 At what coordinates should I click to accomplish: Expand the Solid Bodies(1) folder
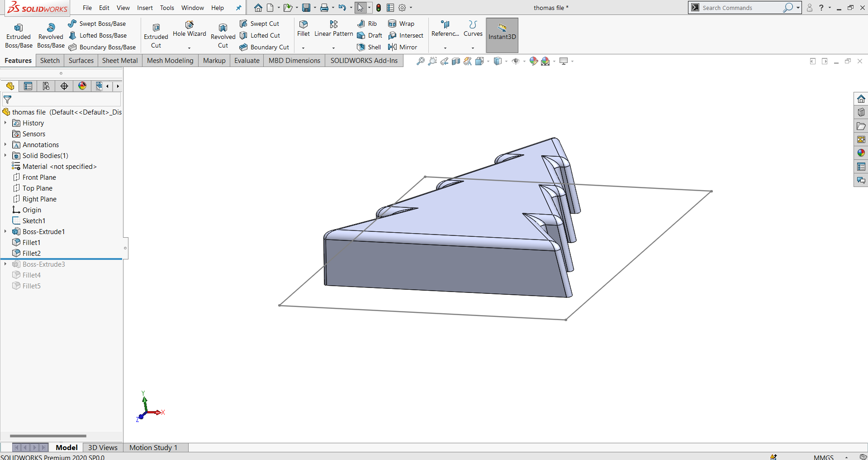(x=5, y=156)
